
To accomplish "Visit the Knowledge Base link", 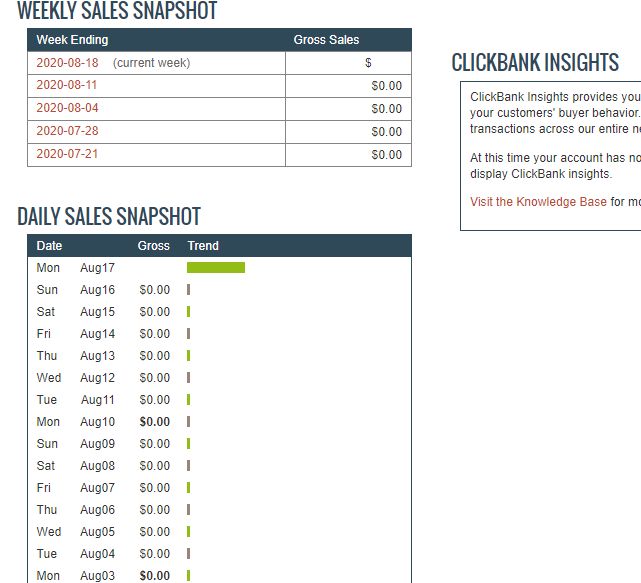I will pyautogui.click(x=538, y=202).
